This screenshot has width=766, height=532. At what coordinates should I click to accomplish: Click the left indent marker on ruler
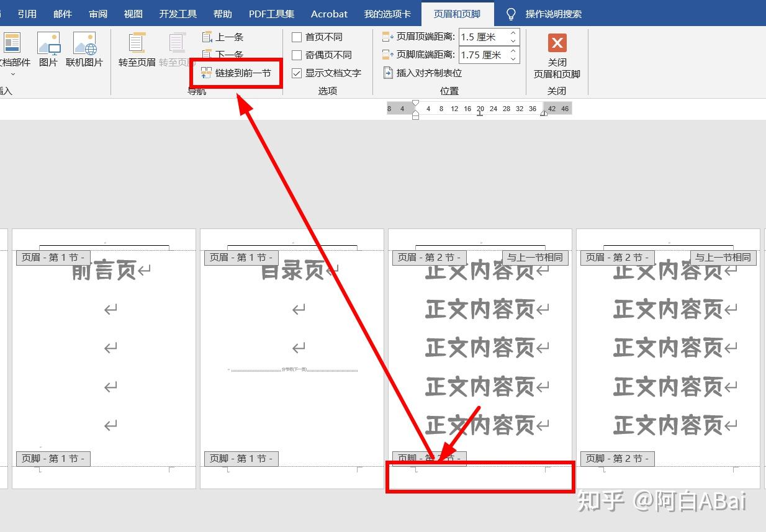[415, 115]
